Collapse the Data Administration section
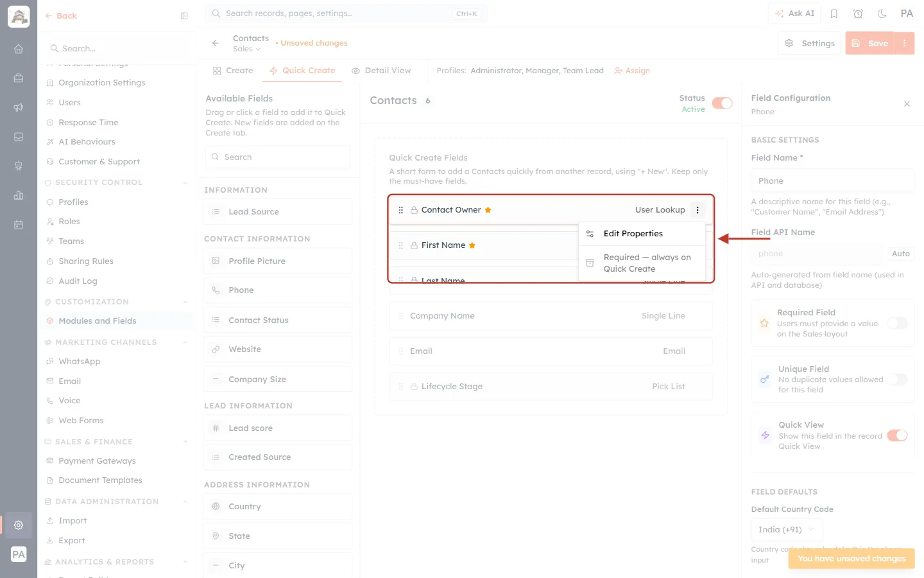Screen dimensions: 924x578 point(185,502)
